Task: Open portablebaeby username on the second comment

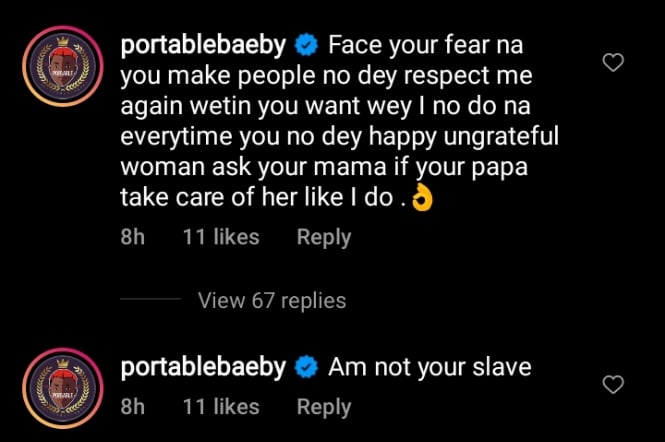Action: pyautogui.click(x=203, y=367)
